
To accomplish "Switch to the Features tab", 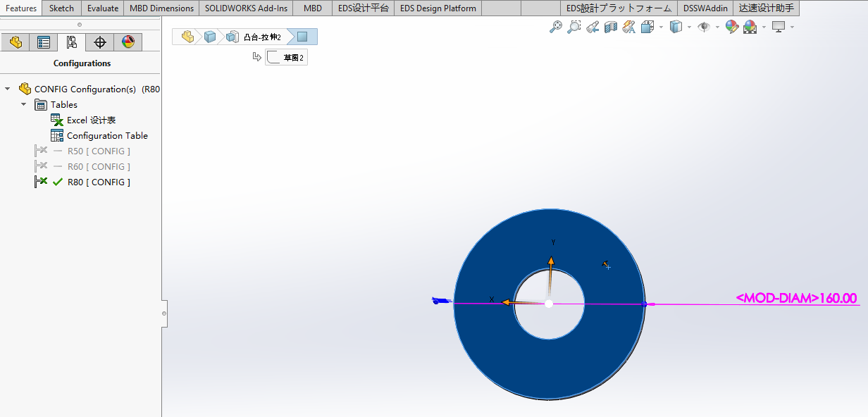I will tap(21, 8).
